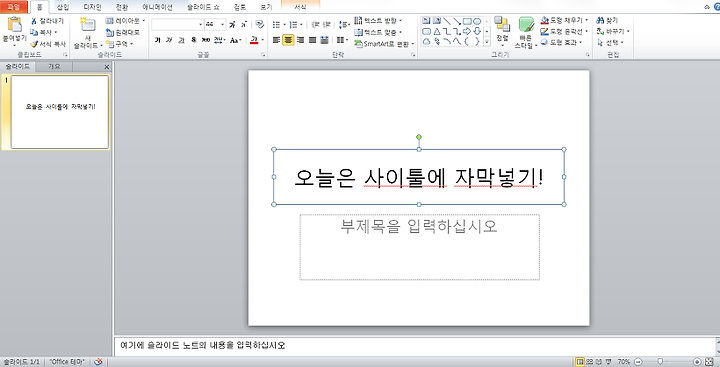Click Text Direction (텍스트 방향)
The height and width of the screenshot is (367, 720).
(x=378, y=21)
